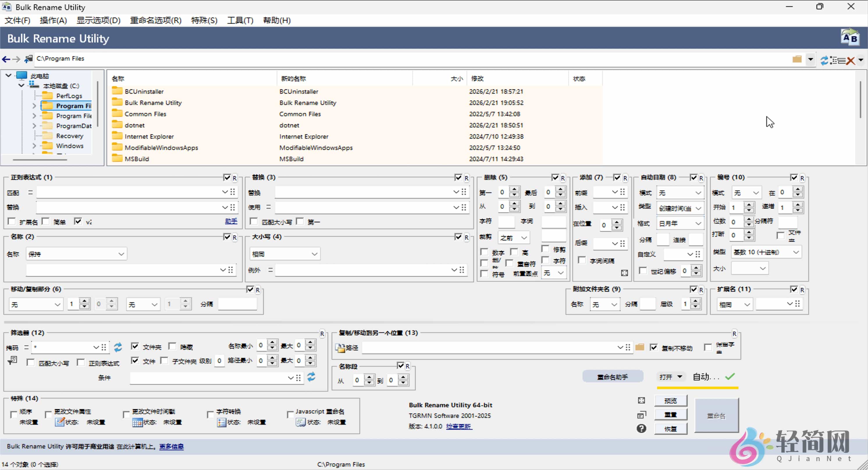The height and width of the screenshot is (470, 868).
Task: Uncheck the 文件夹 checkbox in 筛选 (12)
Action: tap(135, 346)
